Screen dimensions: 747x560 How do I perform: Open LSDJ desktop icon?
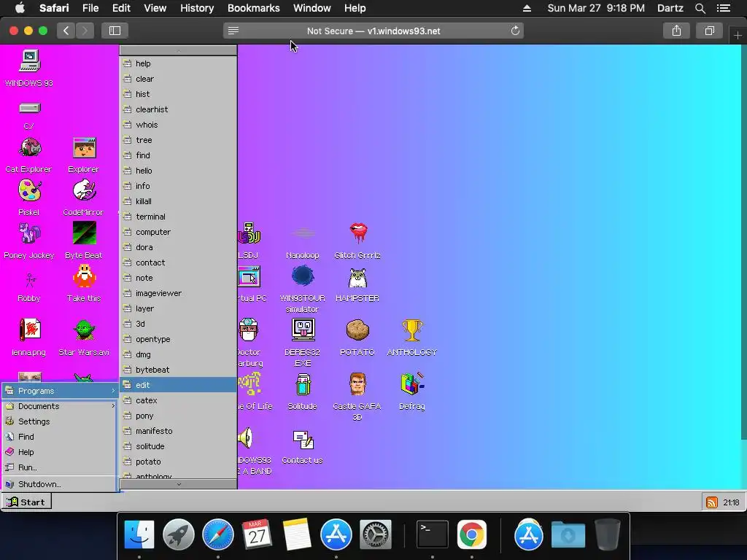coord(249,241)
